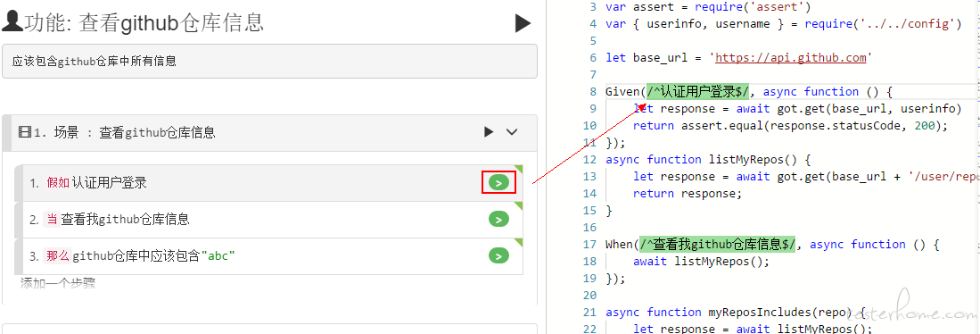Image resolution: width=980 pixels, height=334 pixels.
Task: Click green corner marker on step 1
Action: pos(518,169)
